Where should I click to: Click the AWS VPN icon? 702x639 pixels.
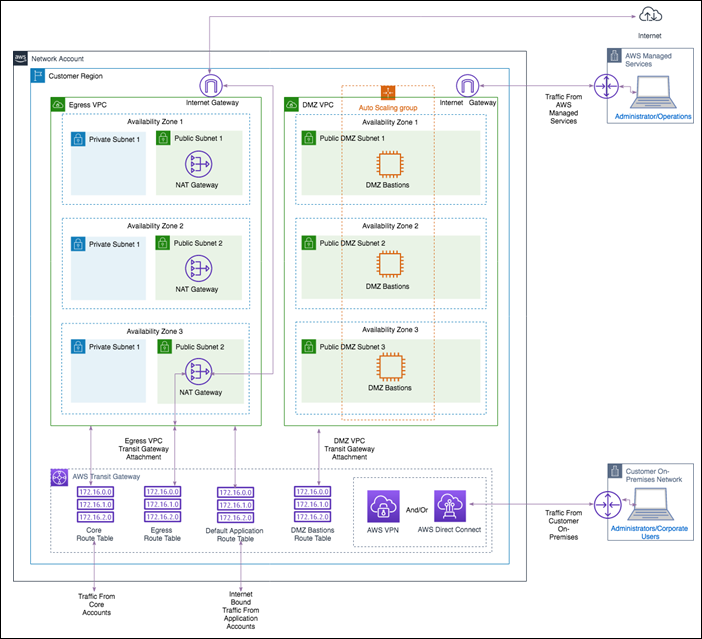click(384, 507)
